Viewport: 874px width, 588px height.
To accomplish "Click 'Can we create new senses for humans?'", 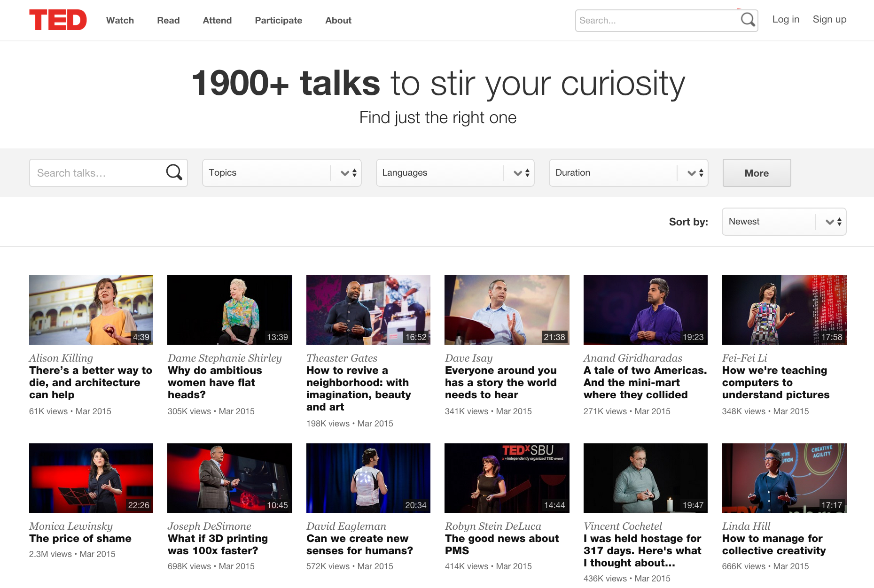I will pyautogui.click(x=359, y=544).
